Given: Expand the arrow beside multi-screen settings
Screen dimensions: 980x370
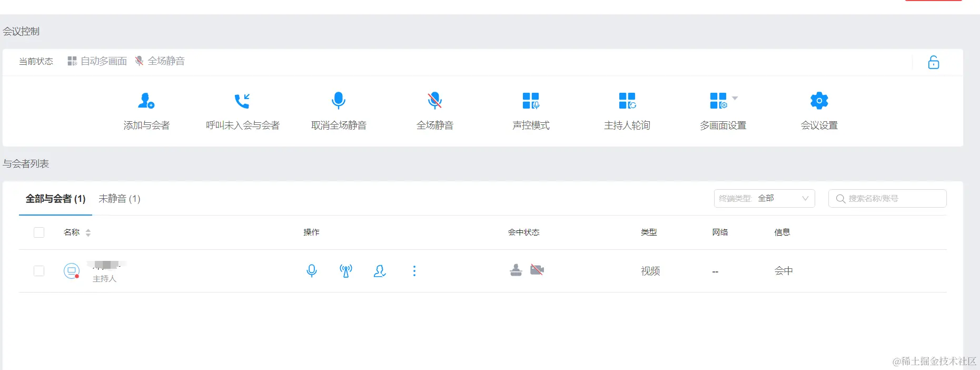Looking at the screenshot, I should (735, 98).
